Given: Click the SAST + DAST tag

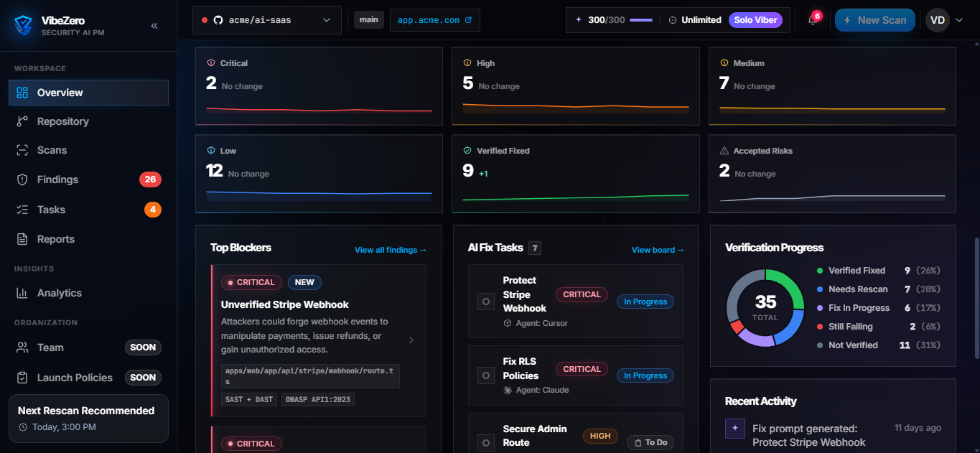Looking at the screenshot, I should [249, 399].
